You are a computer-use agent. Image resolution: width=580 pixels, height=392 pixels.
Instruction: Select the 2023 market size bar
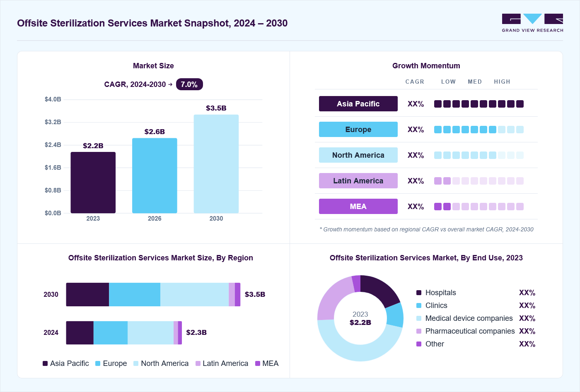click(93, 183)
